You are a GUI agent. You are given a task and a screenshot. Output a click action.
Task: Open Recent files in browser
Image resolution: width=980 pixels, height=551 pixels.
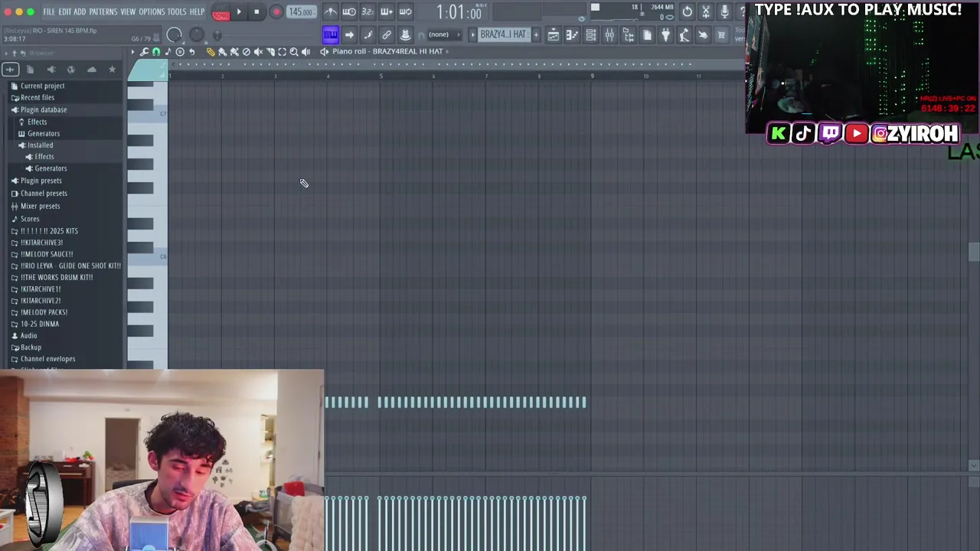click(37, 98)
